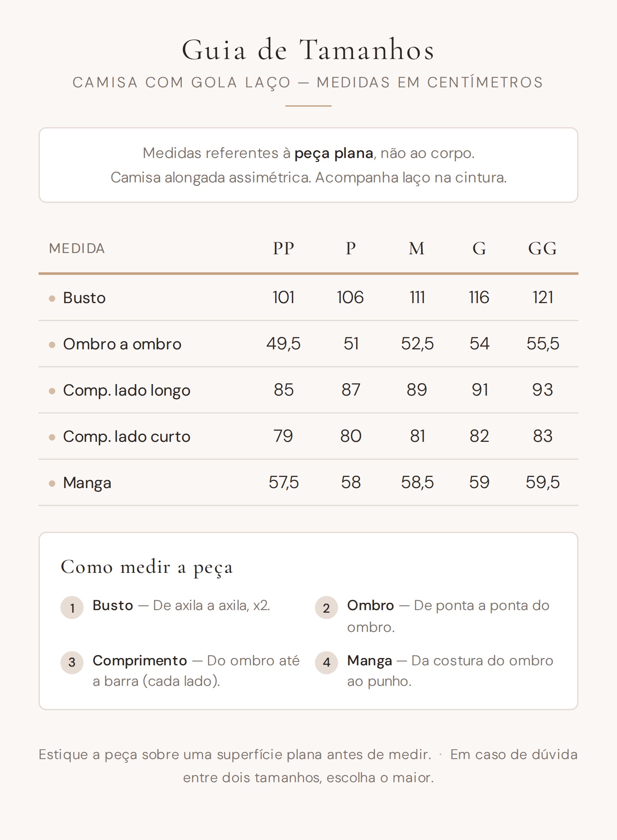The image size is (617, 840).
Task: Click the number 2 circle beside Ombro
Action: point(326,608)
